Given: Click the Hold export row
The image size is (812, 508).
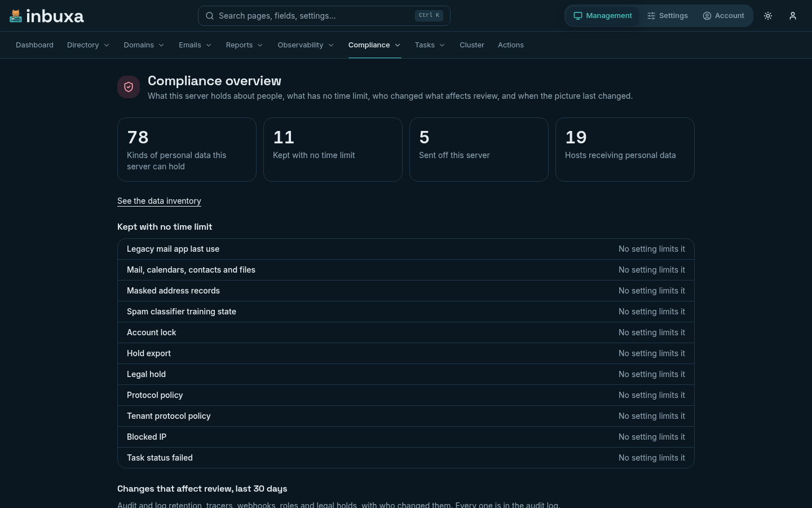Looking at the screenshot, I should pos(406,353).
